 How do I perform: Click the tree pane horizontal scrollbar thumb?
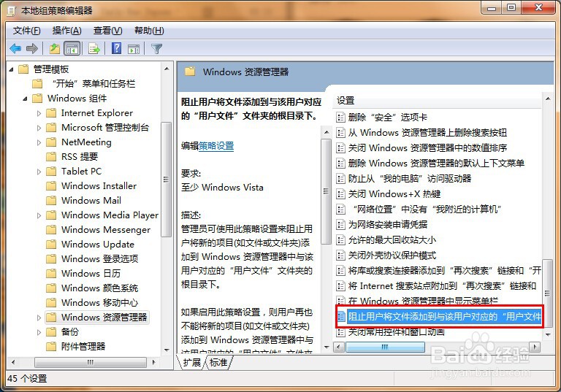point(91,362)
